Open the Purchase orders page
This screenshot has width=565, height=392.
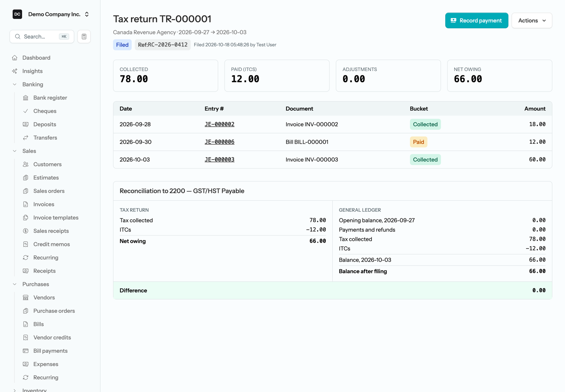click(x=54, y=311)
